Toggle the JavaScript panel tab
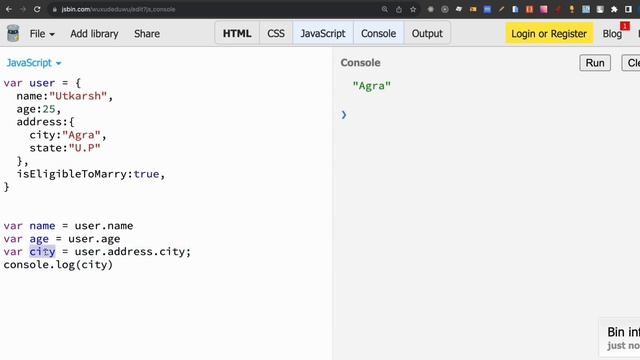Viewport: 640px width, 360px height. tap(323, 33)
